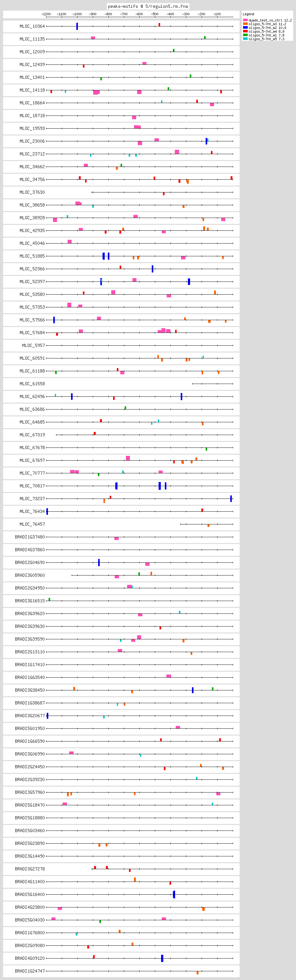Select the green motif on BRADI3G16515 row
Viewport: 296px width, 980px height.
[50, 599]
